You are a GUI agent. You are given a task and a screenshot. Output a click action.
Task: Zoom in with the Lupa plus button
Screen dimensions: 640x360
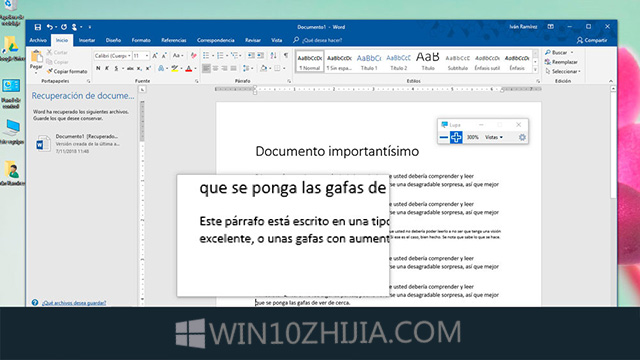456,138
